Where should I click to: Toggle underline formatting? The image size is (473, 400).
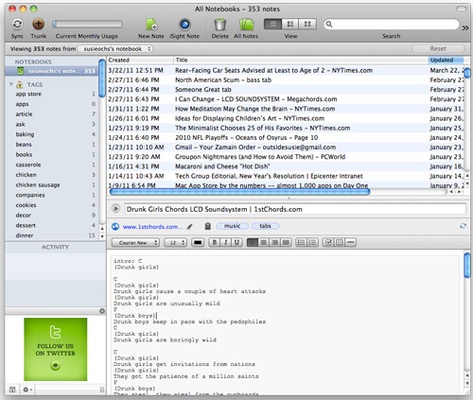(237, 243)
